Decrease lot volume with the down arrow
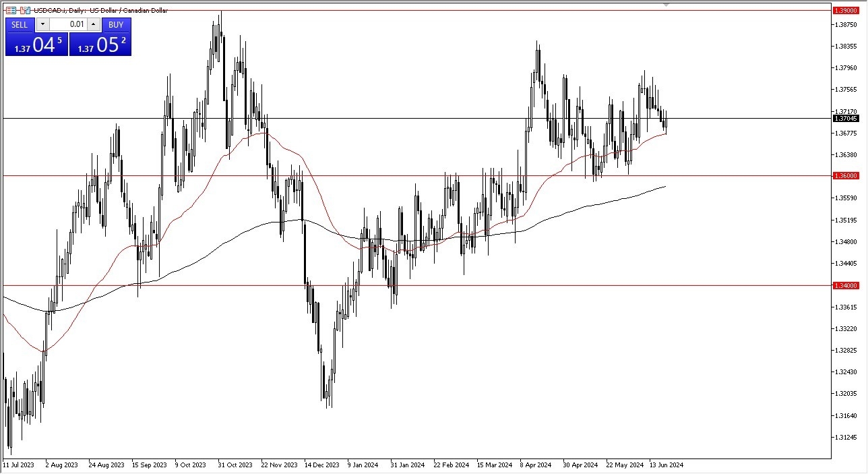This screenshot has width=868, height=474. tap(42, 24)
